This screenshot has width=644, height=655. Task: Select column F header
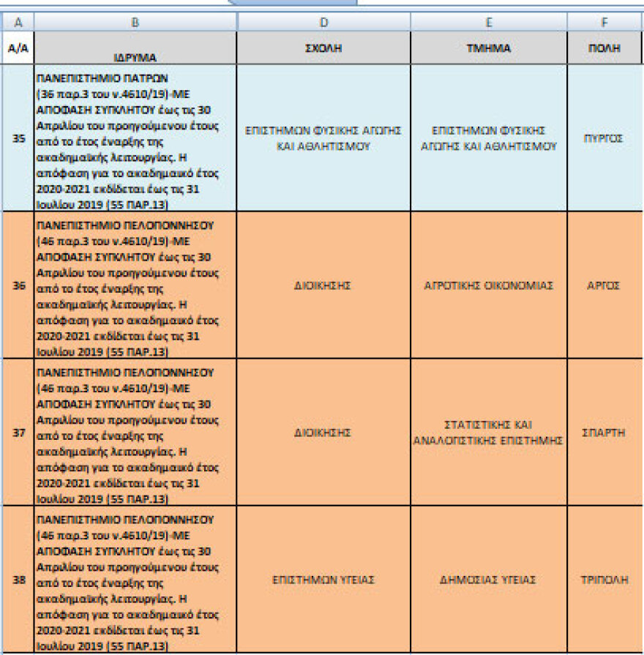[604, 23]
